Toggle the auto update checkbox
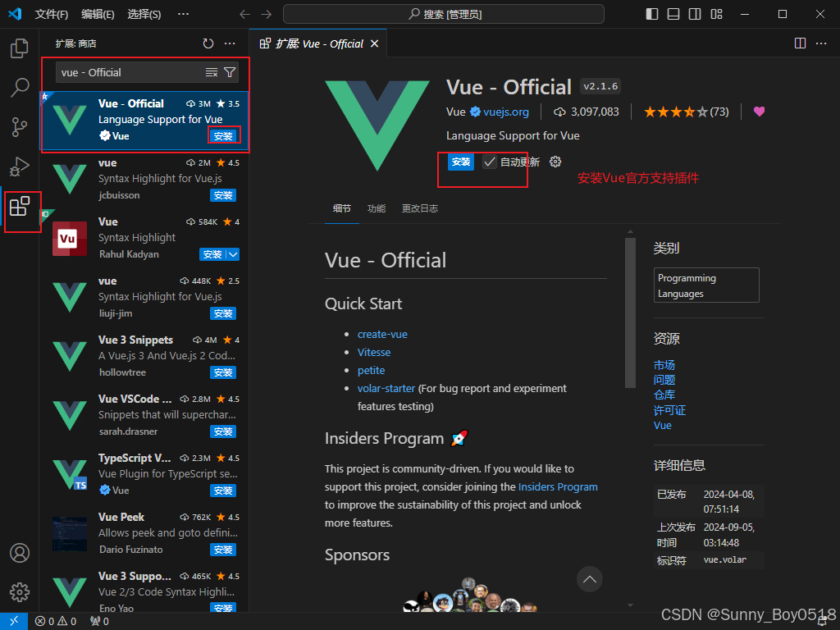Image resolution: width=840 pixels, height=630 pixels. [x=489, y=162]
